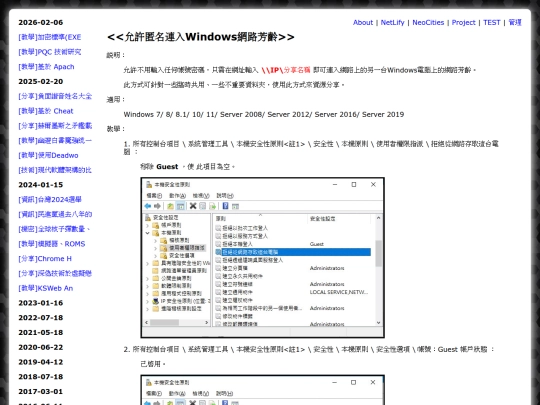Open the sidebar post mentioning Apach
Screen dimensions: 540x405
coord(46,67)
